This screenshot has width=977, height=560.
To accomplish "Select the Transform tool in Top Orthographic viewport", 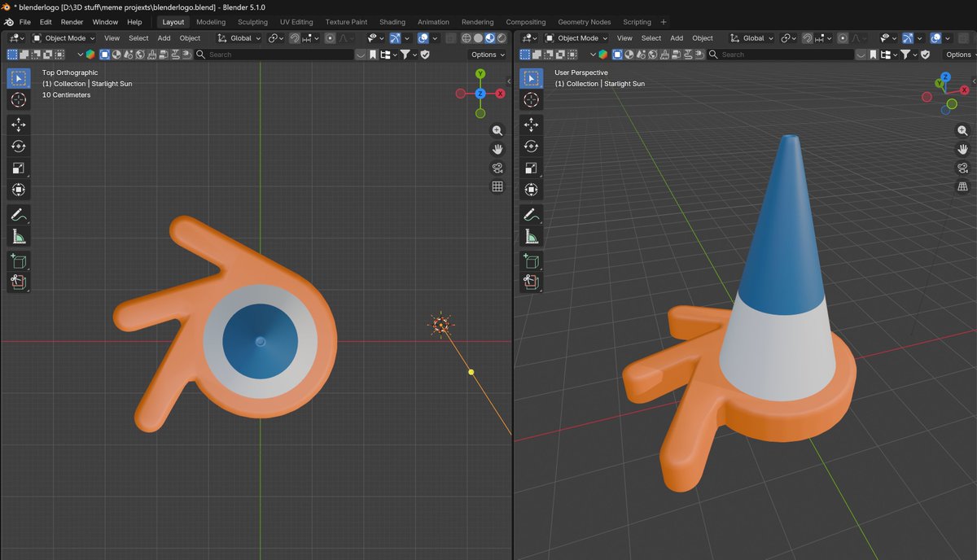I will (x=18, y=190).
